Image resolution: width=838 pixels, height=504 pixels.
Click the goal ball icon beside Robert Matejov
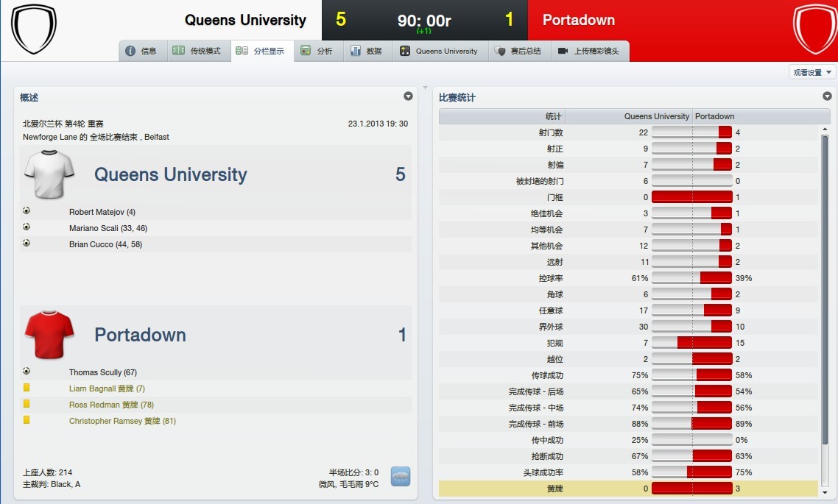tap(27, 211)
